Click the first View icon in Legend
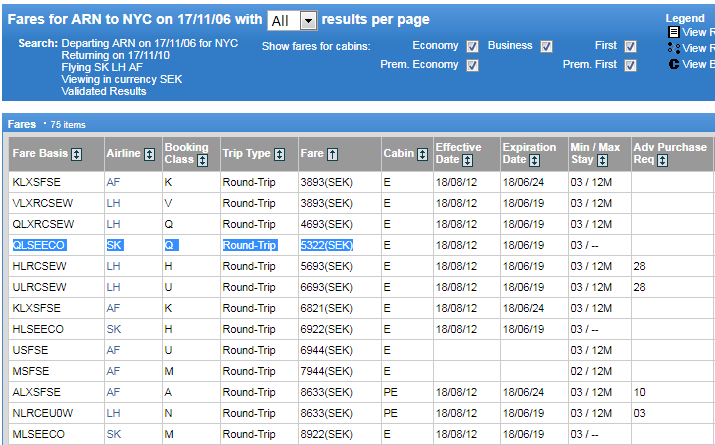Screen dimensions: 715x445 674,32
